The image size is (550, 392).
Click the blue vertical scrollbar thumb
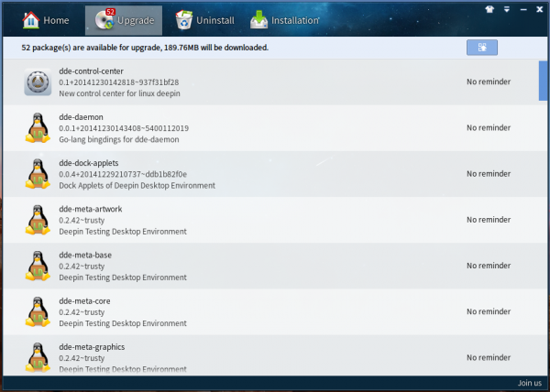tap(543, 81)
